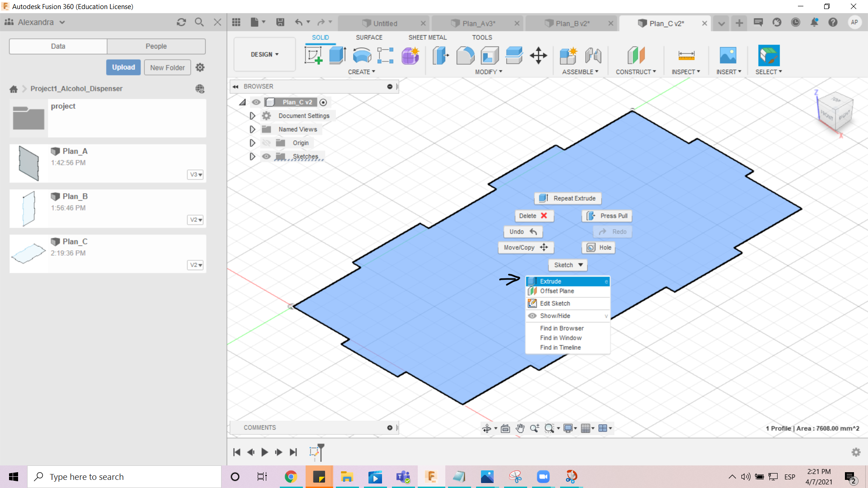868x488 pixels.
Task: Open the MODIFY dropdown menu
Action: pyautogui.click(x=488, y=72)
